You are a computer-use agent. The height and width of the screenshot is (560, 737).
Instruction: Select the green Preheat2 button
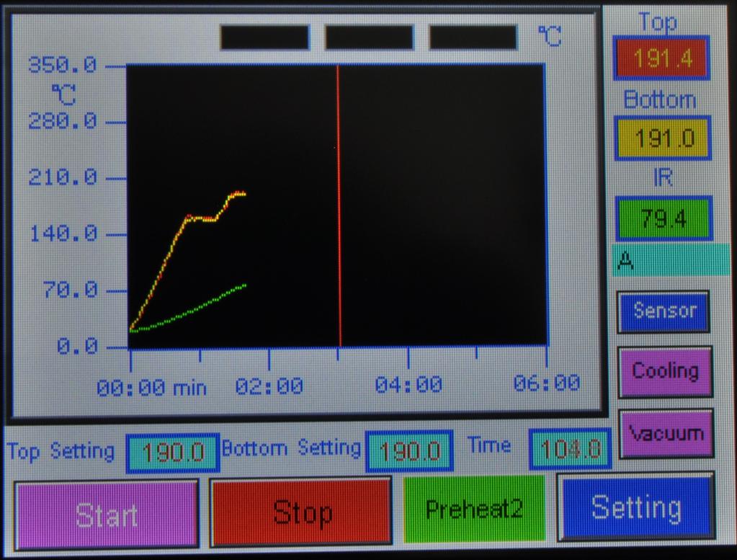click(x=474, y=509)
